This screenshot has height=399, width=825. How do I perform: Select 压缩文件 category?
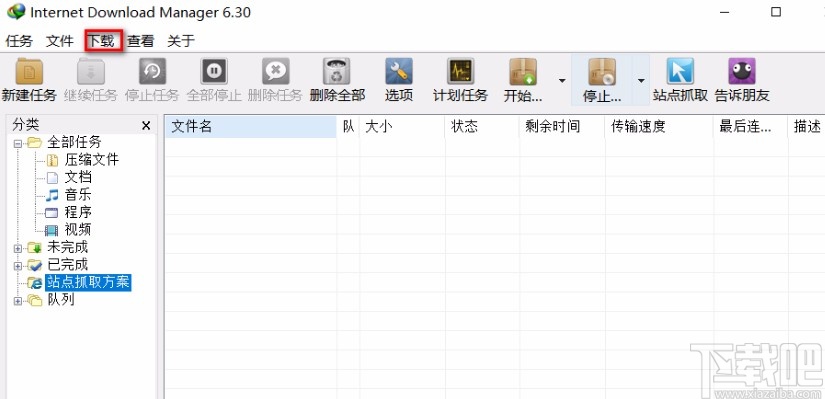tap(92, 159)
